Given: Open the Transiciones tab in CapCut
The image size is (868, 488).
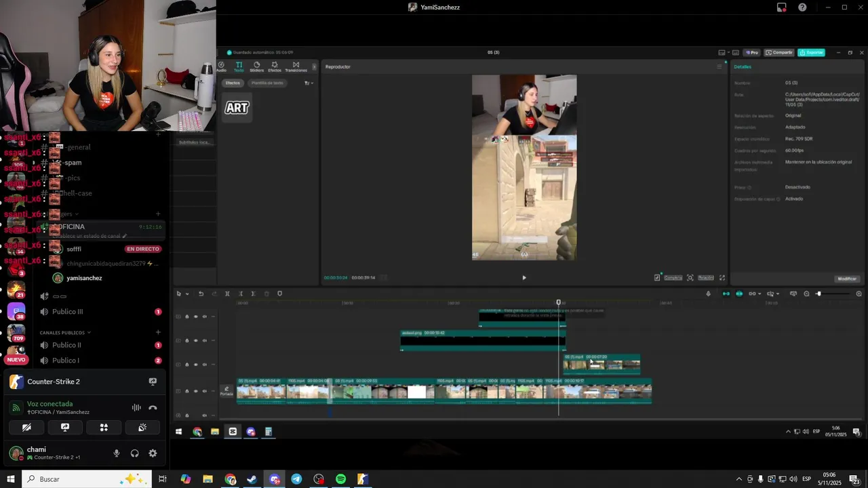Looking at the screenshot, I should coord(296,66).
